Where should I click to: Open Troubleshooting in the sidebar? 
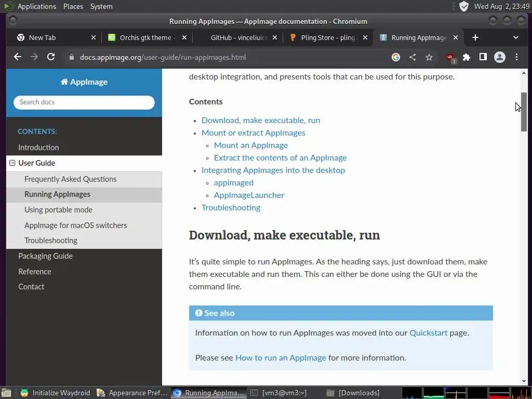click(51, 240)
